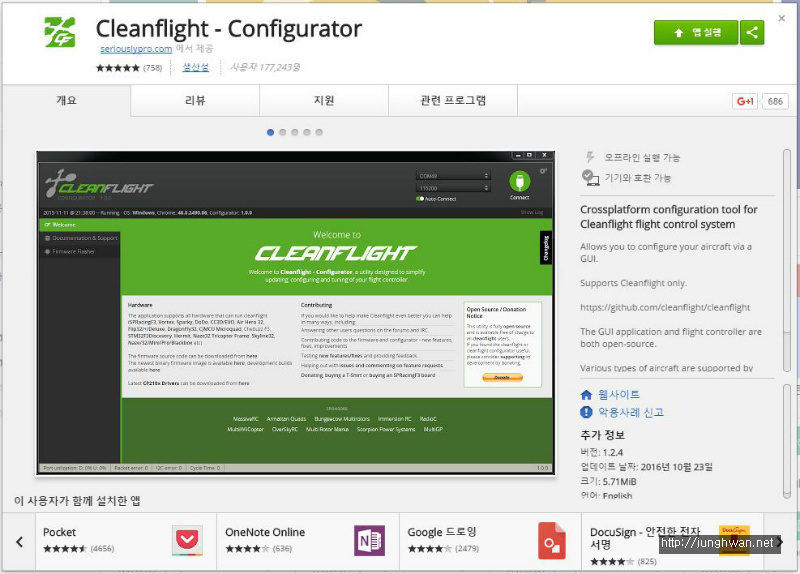
Task: Click Pocket's star rating (4656)
Action: pyautogui.click(x=79, y=549)
